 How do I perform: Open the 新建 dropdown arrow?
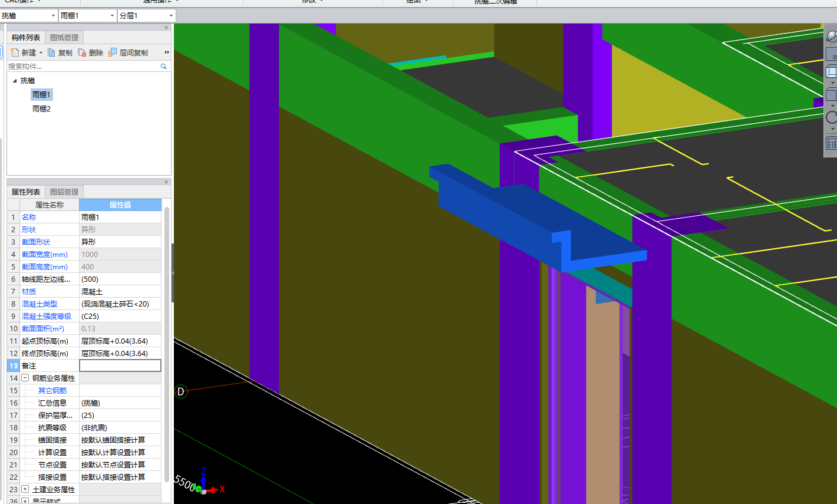[41, 53]
